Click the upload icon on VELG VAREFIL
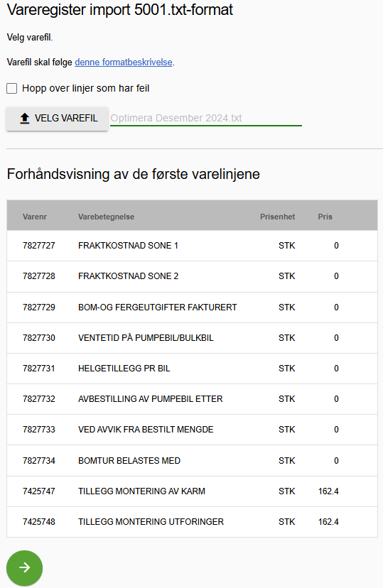The image size is (383, 588). 25,118
